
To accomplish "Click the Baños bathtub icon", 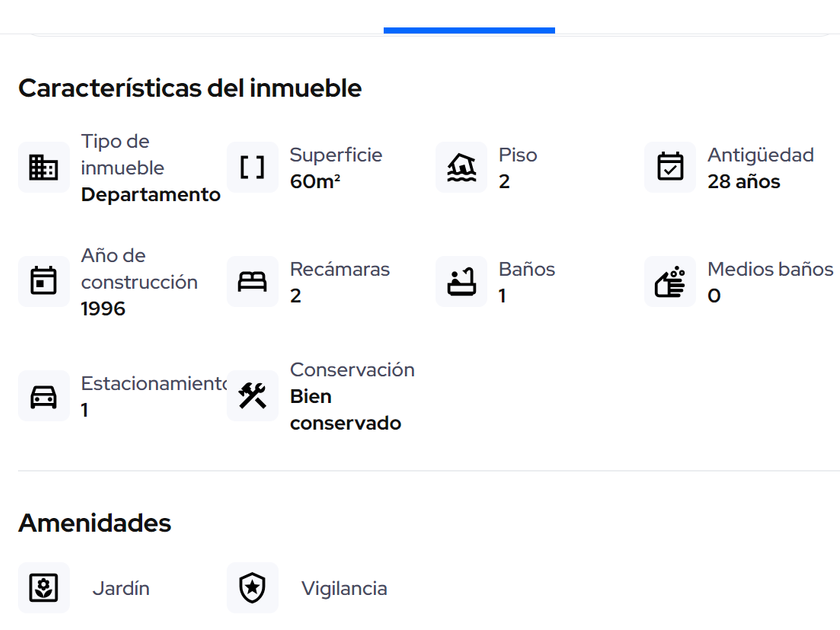I will coord(462,281).
